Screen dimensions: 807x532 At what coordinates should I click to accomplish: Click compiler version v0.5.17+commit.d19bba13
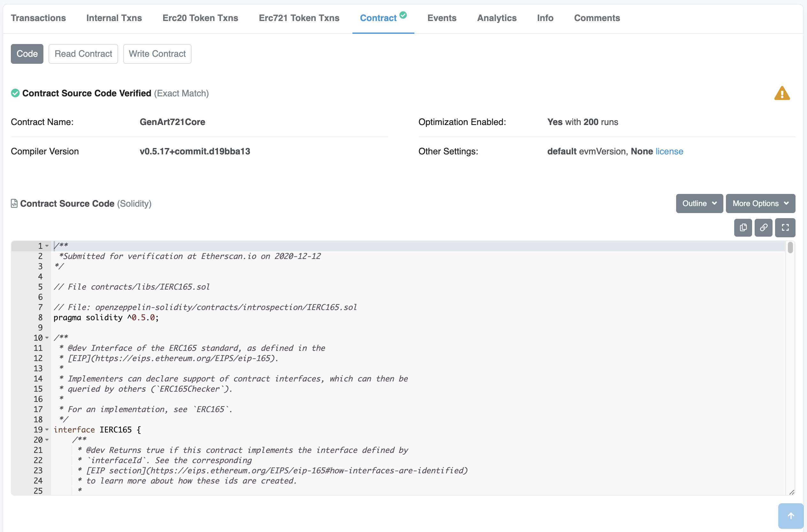[195, 151]
